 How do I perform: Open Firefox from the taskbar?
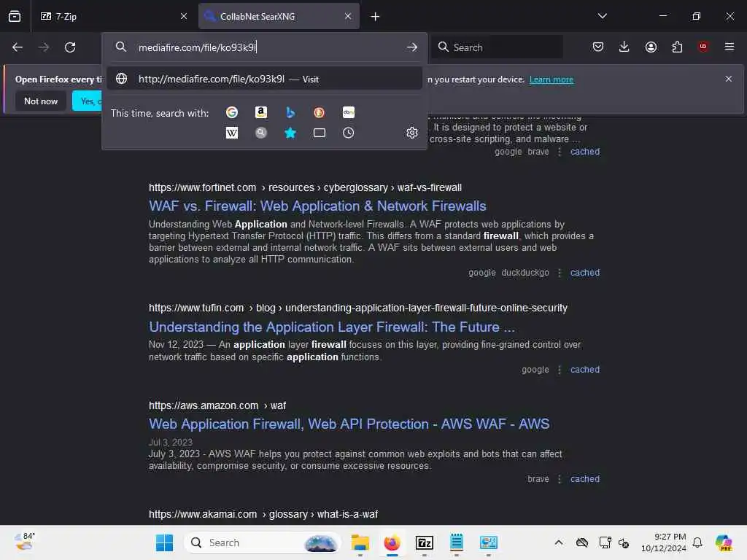[392, 542]
